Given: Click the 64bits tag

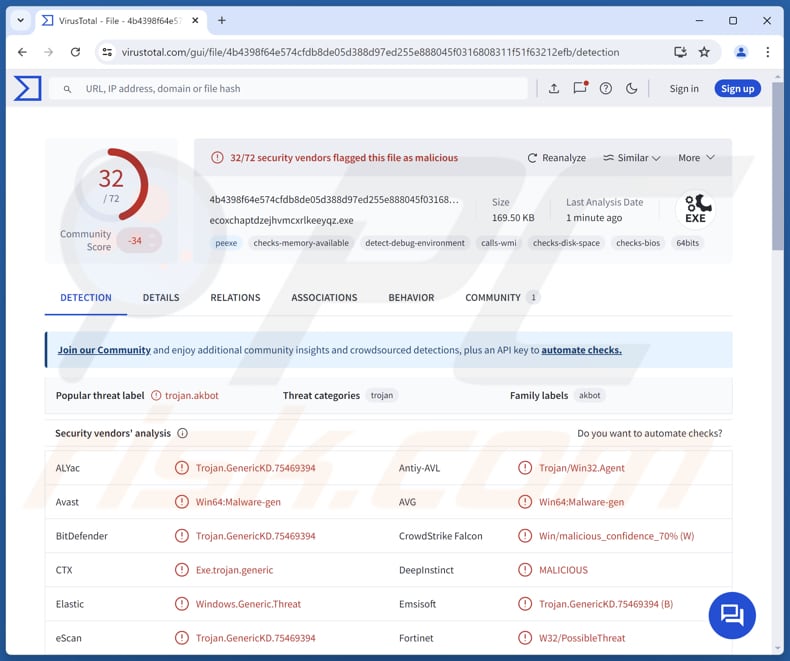Looking at the screenshot, I should coord(688,243).
